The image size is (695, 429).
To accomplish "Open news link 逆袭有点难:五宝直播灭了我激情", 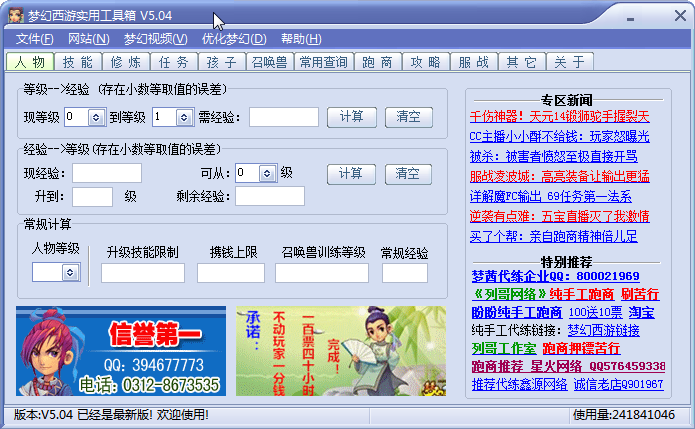I will click(x=559, y=216).
